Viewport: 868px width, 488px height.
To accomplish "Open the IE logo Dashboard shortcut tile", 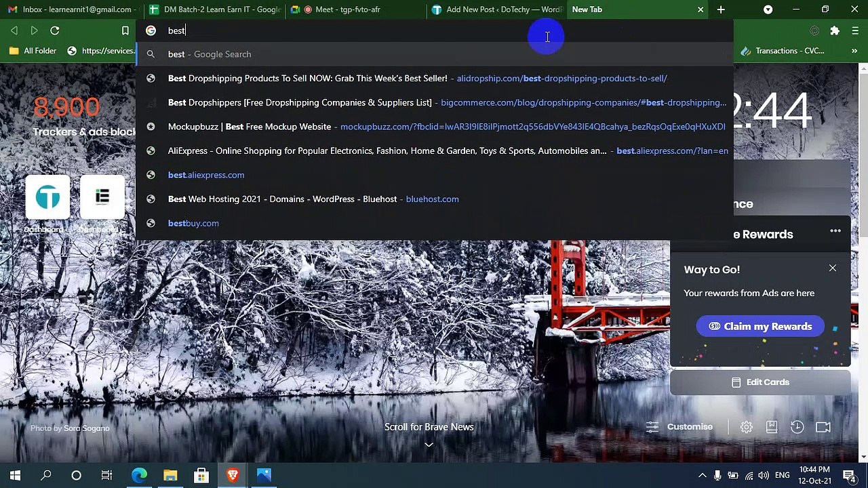I will pos(102,197).
